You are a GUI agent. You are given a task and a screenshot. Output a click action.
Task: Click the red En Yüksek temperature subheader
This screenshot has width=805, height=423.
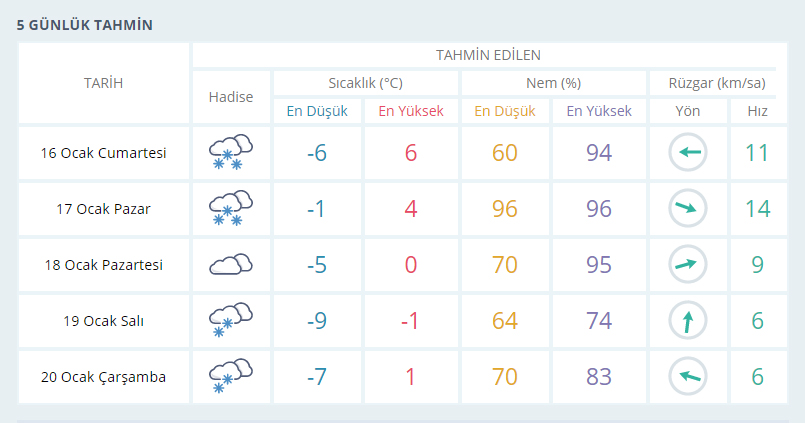click(410, 111)
